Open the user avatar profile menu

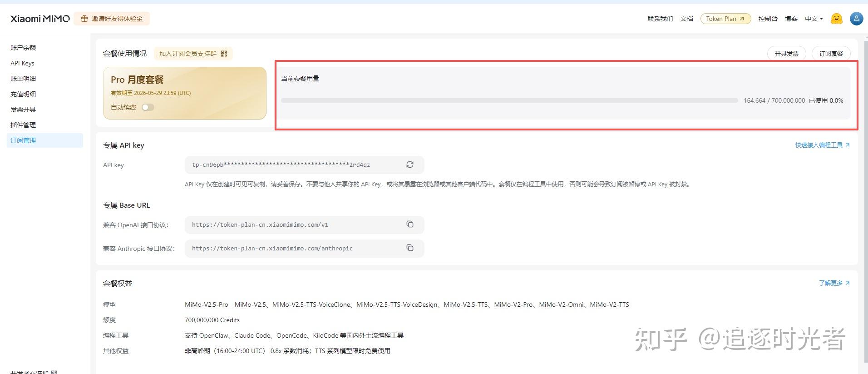coord(856,19)
